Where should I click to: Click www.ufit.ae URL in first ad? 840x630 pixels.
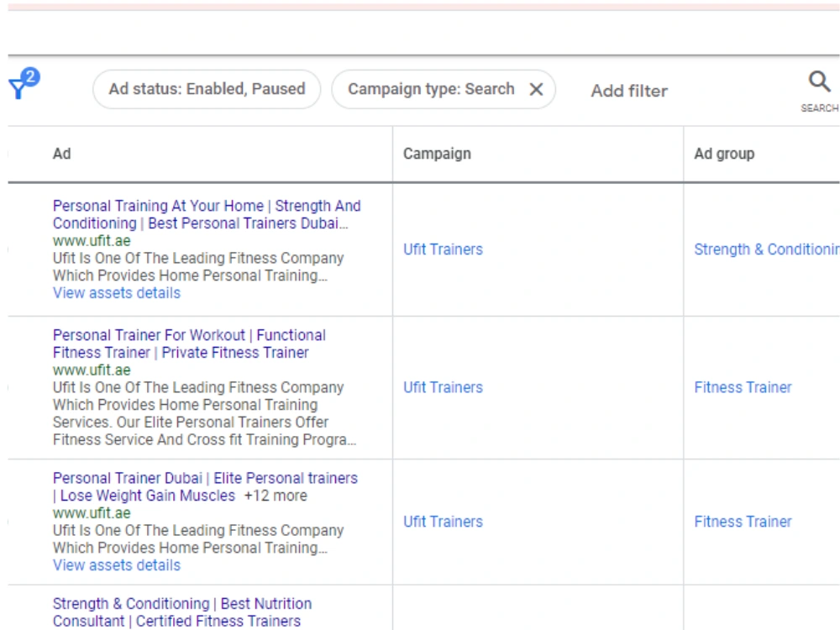click(x=92, y=241)
